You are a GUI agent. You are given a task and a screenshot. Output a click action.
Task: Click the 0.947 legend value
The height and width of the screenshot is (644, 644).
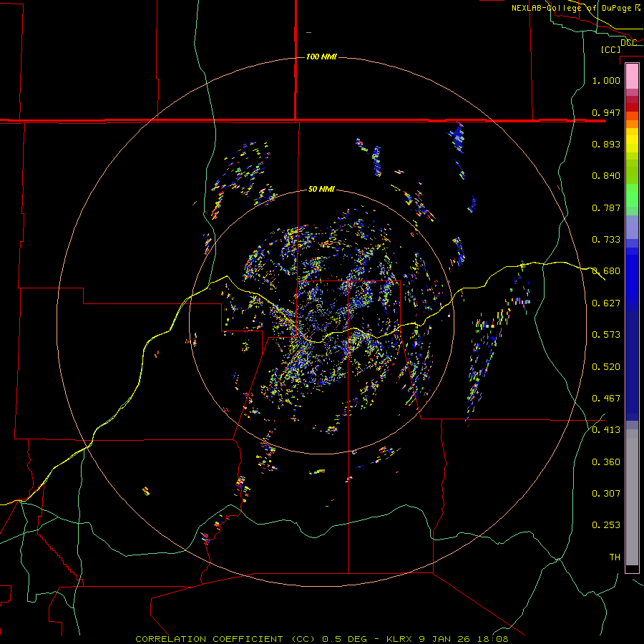click(606, 112)
